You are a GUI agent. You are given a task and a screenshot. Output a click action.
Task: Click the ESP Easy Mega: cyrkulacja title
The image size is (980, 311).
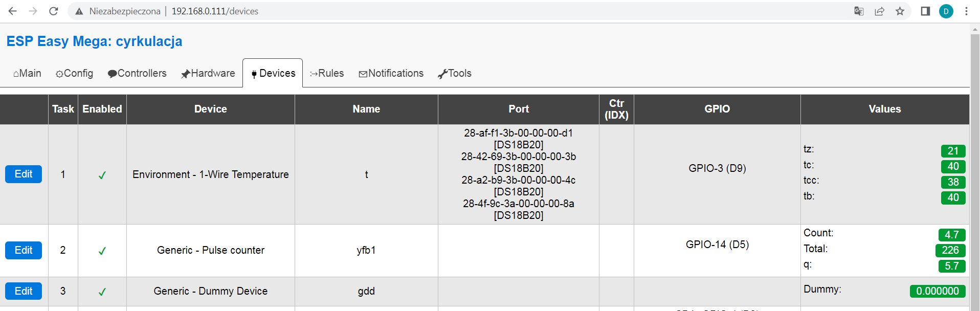(94, 41)
